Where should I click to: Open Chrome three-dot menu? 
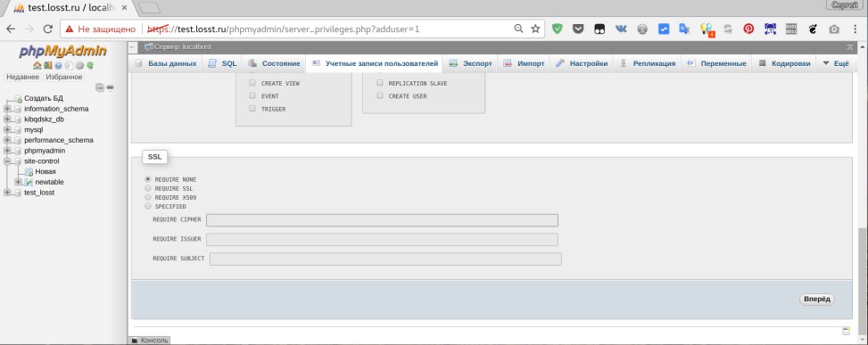pos(855,29)
